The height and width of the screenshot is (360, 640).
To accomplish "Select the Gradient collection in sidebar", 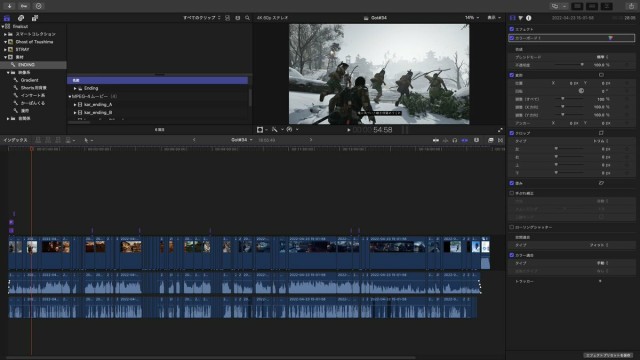I will point(29,80).
